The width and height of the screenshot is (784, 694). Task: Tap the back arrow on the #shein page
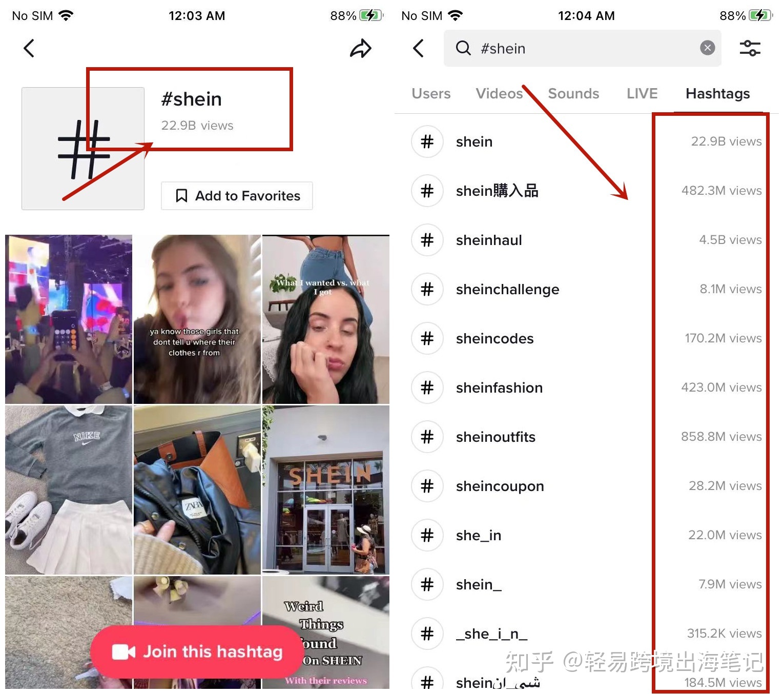click(29, 48)
